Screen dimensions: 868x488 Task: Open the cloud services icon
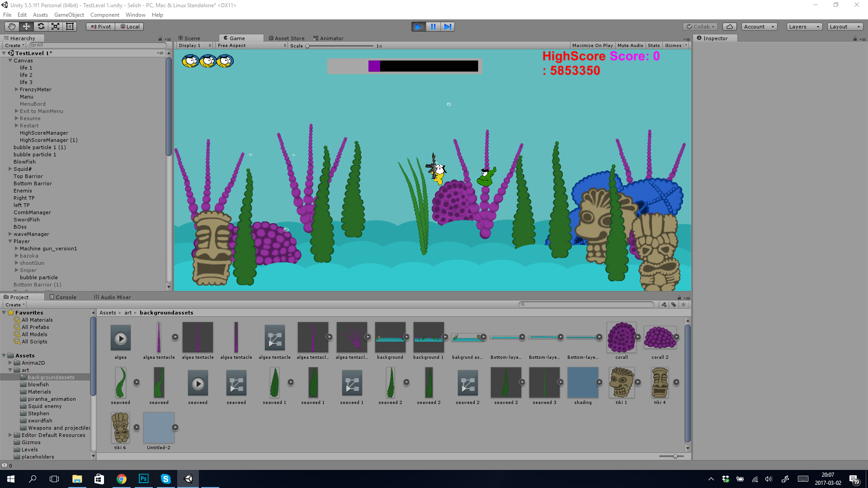click(x=729, y=27)
